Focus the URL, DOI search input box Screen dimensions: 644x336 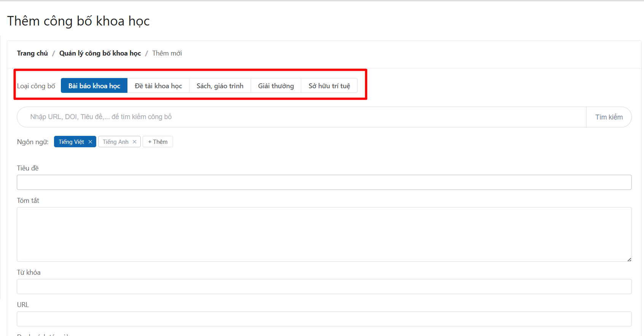click(301, 117)
